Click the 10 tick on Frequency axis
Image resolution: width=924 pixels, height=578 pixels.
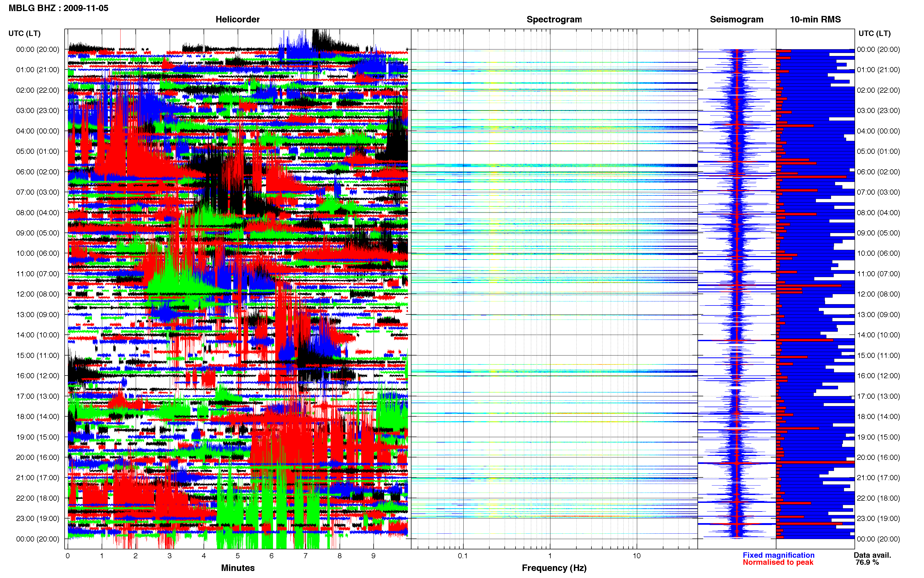[x=637, y=556]
